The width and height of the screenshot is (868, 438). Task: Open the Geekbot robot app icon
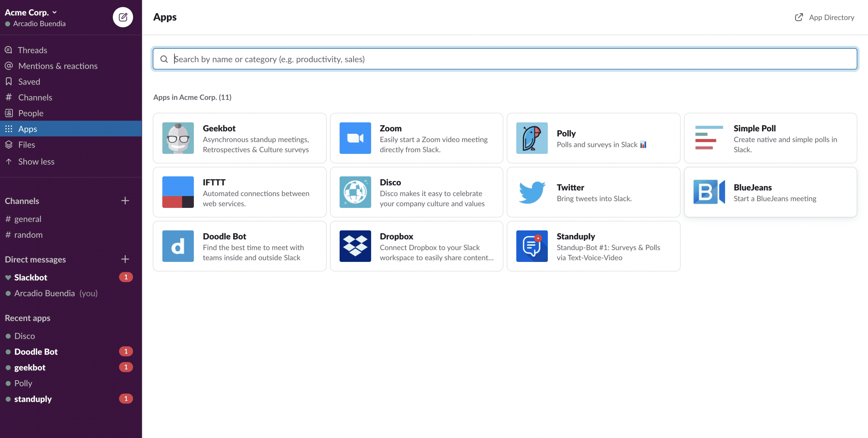click(178, 138)
